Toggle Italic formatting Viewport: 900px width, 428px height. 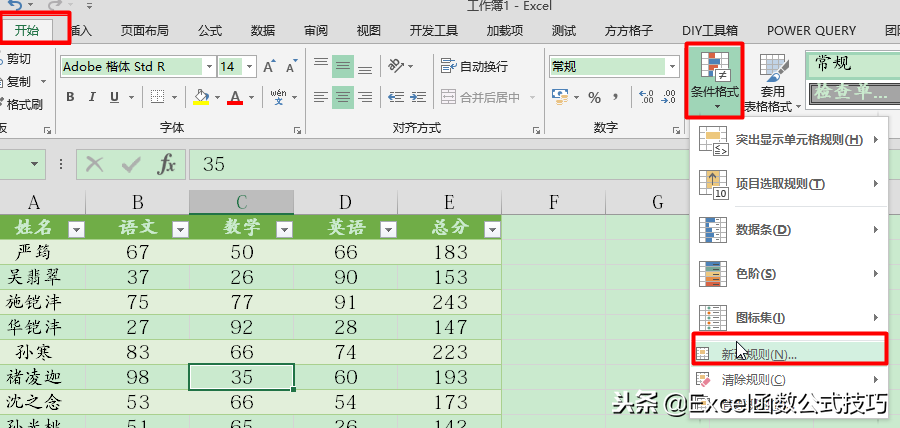click(92, 97)
